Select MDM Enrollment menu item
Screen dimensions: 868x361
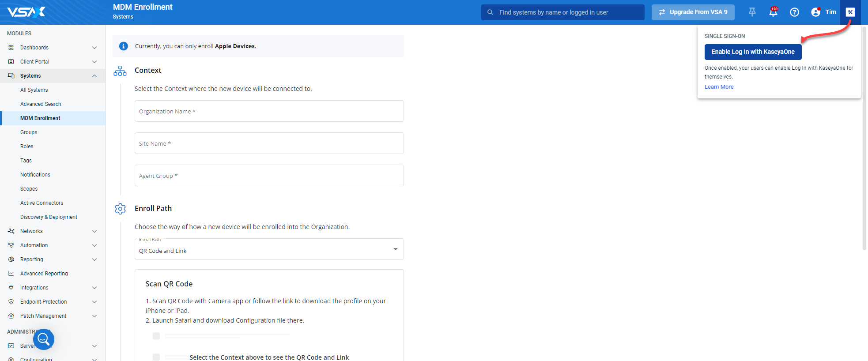pos(53,118)
